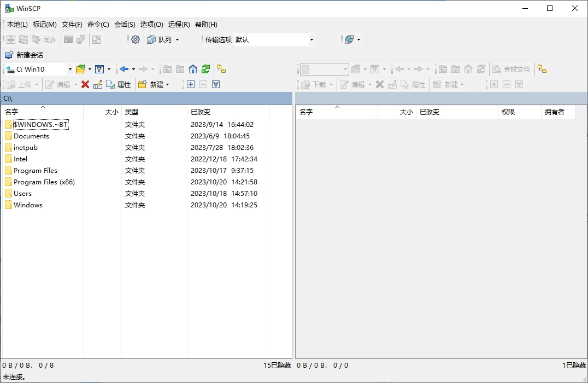The image size is (588, 383).
Task: Open the 查找文件 (find files) tool
Action: (512, 69)
